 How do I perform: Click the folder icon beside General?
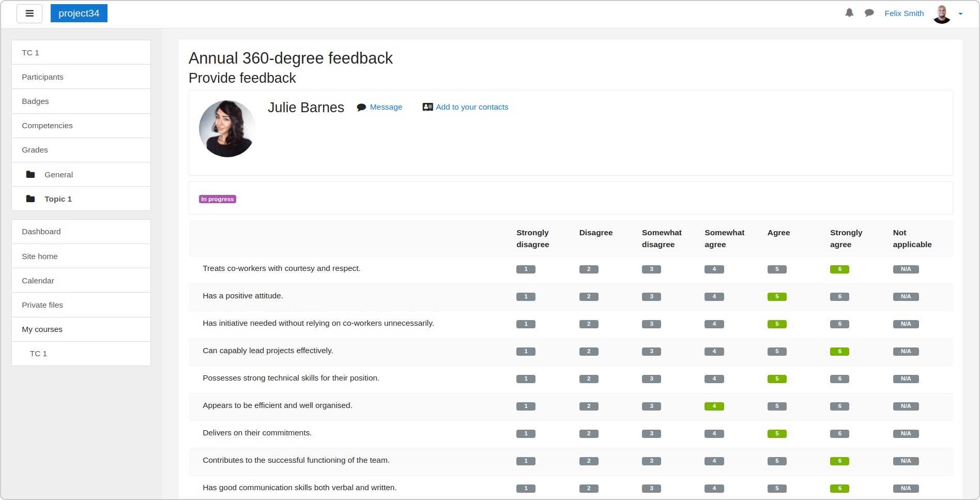click(x=30, y=175)
